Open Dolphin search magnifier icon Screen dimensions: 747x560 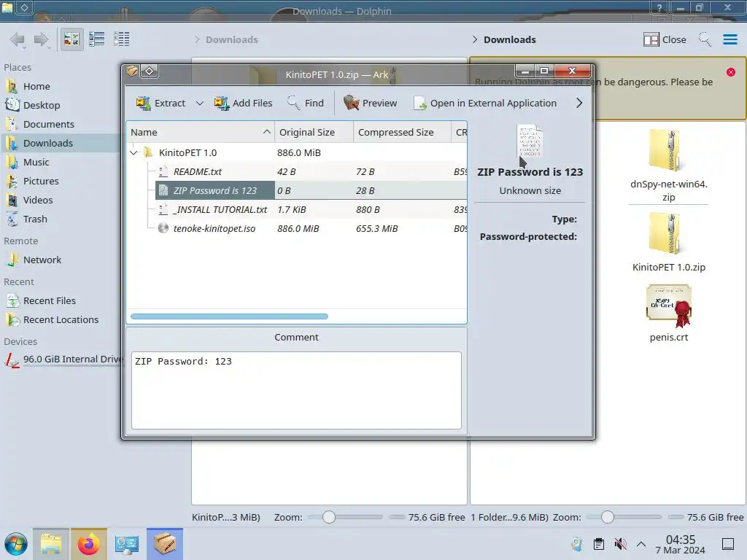(x=705, y=39)
